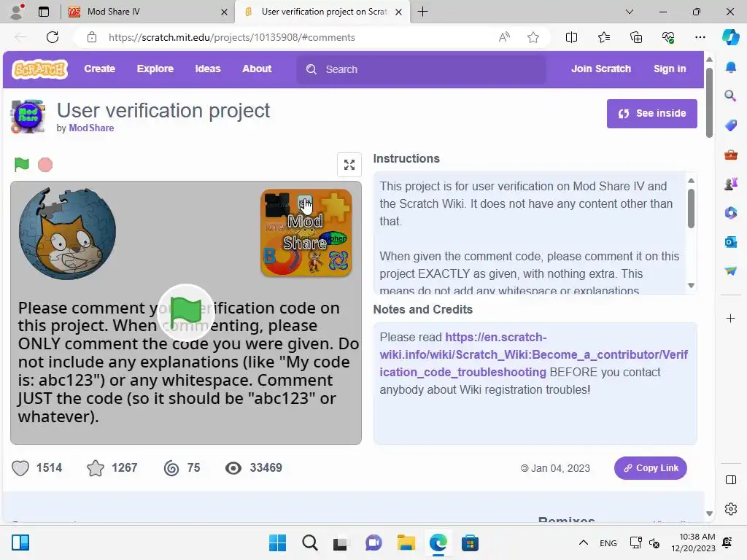Click the Scratch Wiki globe sprite on stage
This screenshot has height=560, width=747.
[x=67, y=233]
